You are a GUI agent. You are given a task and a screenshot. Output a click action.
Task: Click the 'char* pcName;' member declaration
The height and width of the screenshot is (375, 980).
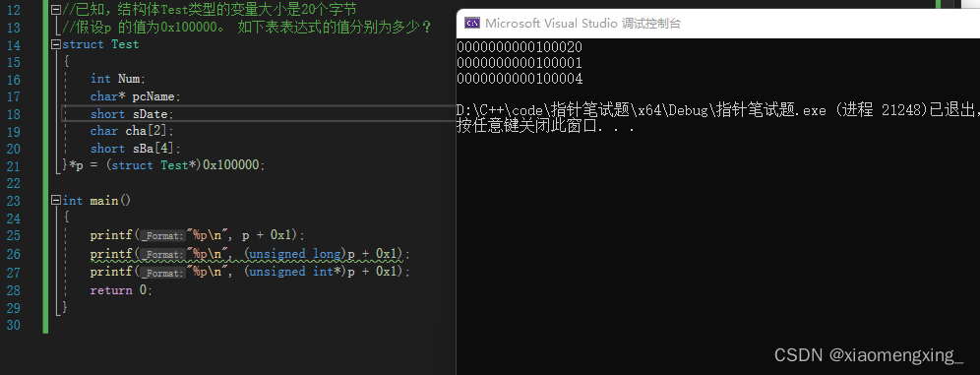(135, 96)
